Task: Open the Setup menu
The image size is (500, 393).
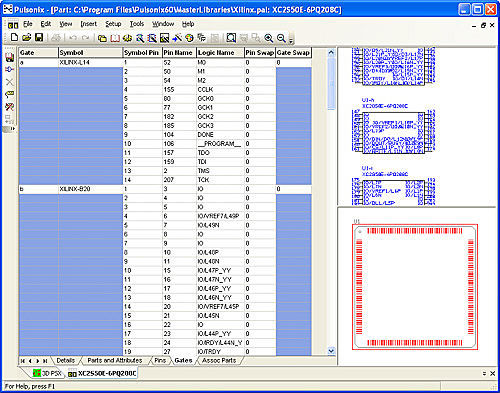Action: click(x=113, y=24)
